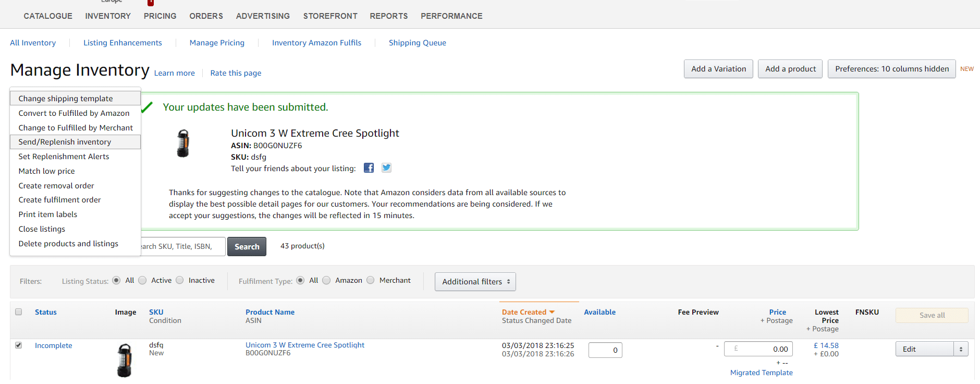Share listing on Twitter icon

pyautogui.click(x=386, y=167)
